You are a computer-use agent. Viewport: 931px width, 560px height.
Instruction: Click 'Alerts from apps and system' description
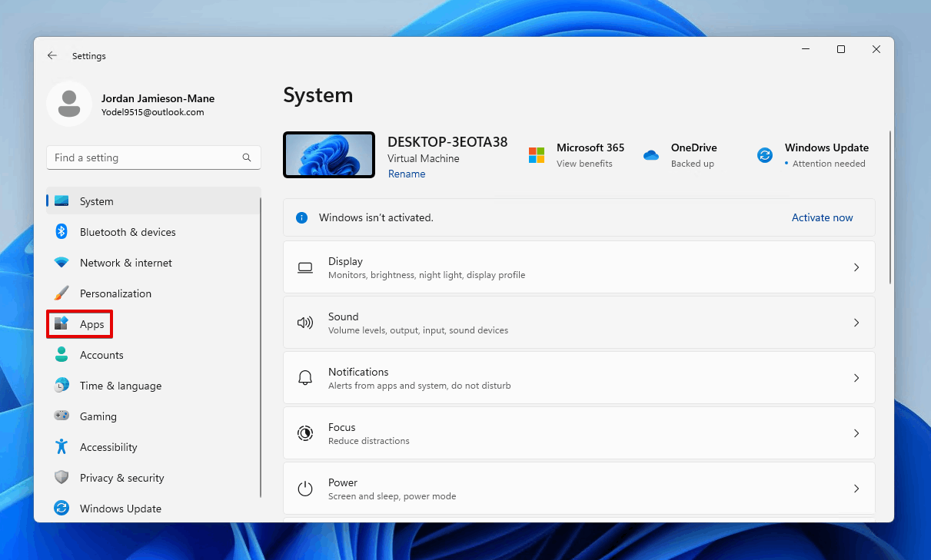click(x=420, y=386)
